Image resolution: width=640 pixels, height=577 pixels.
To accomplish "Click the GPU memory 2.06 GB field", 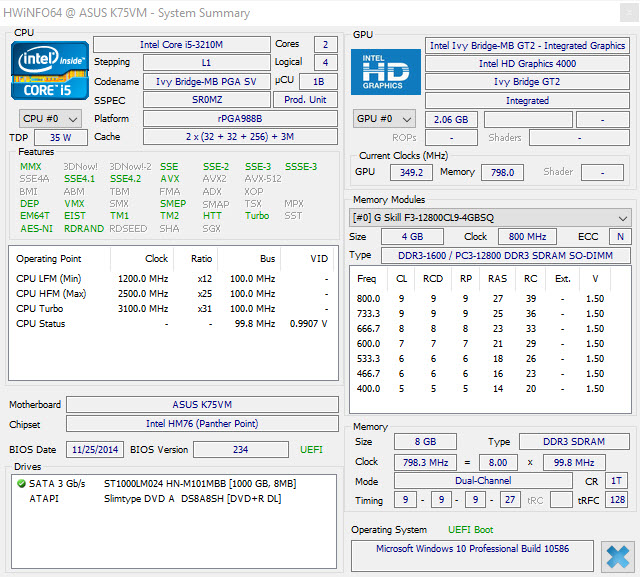I will tap(451, 120).
